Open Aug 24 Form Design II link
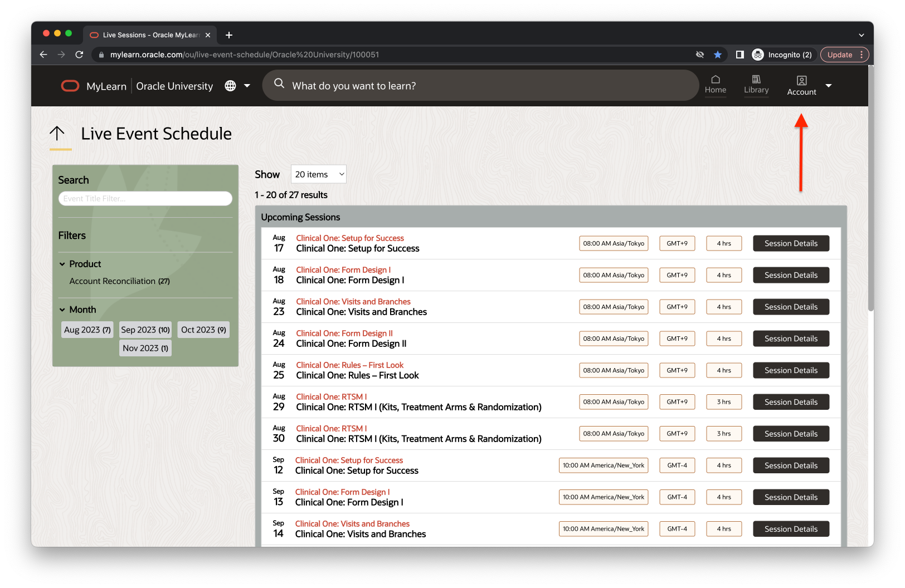Image resolution: width=905 pixels, height=588 pixels. [344, 334]
